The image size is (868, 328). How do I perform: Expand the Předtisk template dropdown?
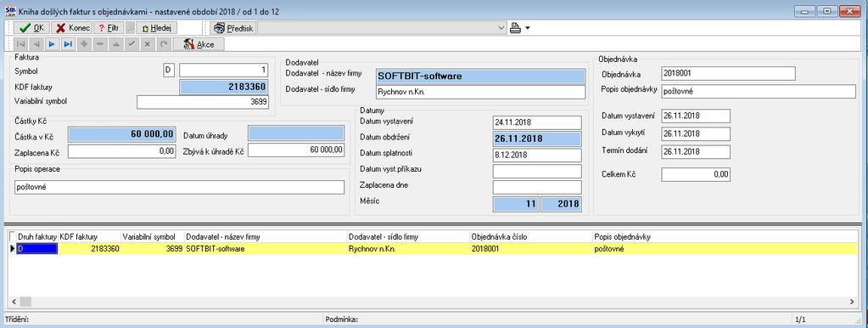click(x=501, y=28)
